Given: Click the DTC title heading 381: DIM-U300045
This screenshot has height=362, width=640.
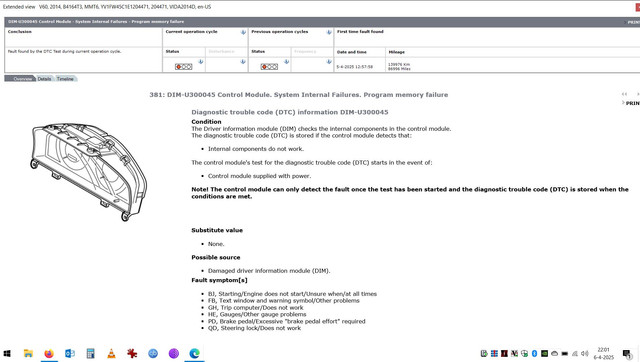Looking at the screenshot, I should pyautogui.click(x=298, y=95).
